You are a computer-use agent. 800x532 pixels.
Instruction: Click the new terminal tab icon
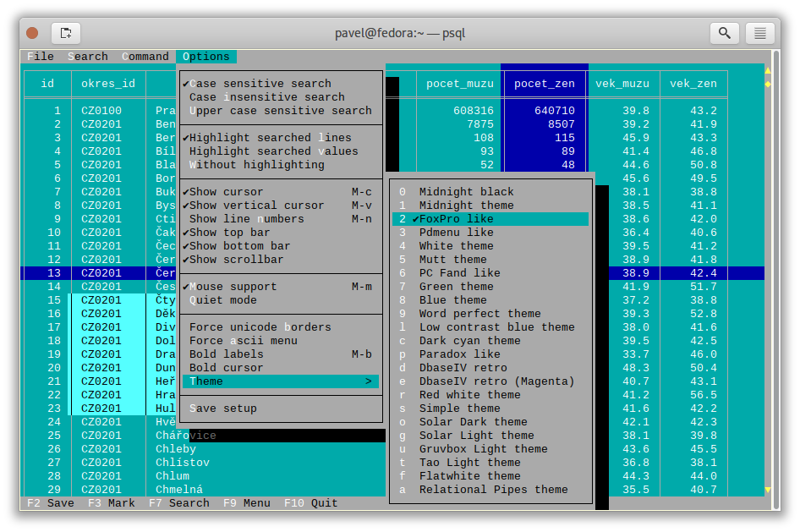pyautogui.click(x=66, y=33)
